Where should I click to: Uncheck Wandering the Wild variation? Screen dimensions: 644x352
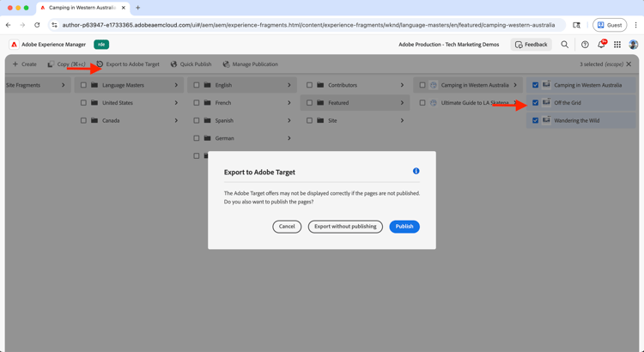coord(535,120)
